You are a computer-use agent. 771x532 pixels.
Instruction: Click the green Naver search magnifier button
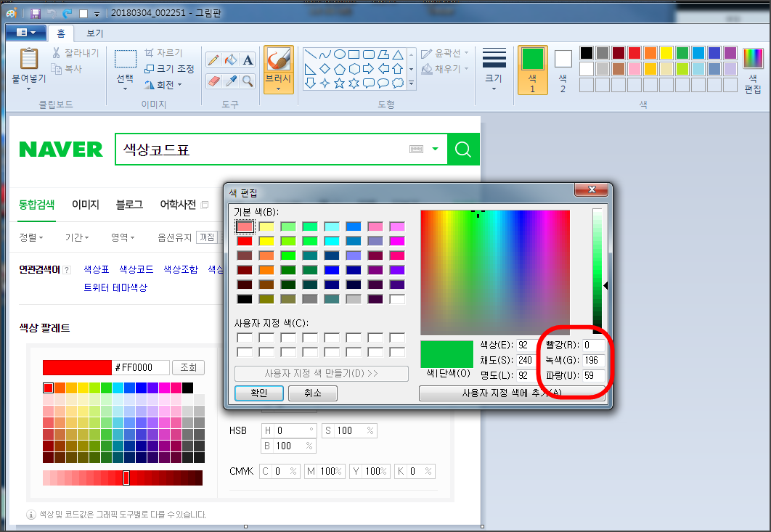tap(463, 149)
